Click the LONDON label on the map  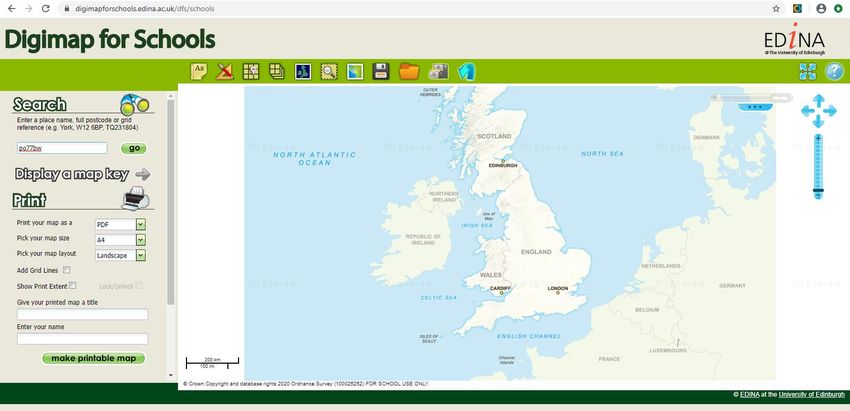[x=557, y=288]
